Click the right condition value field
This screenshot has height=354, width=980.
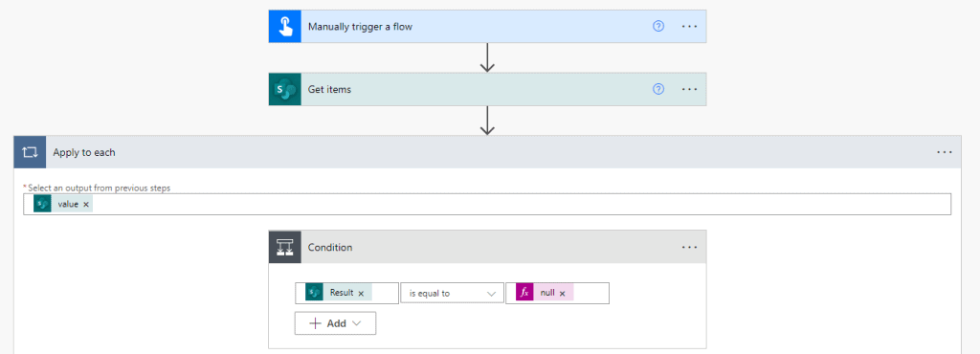558,293
